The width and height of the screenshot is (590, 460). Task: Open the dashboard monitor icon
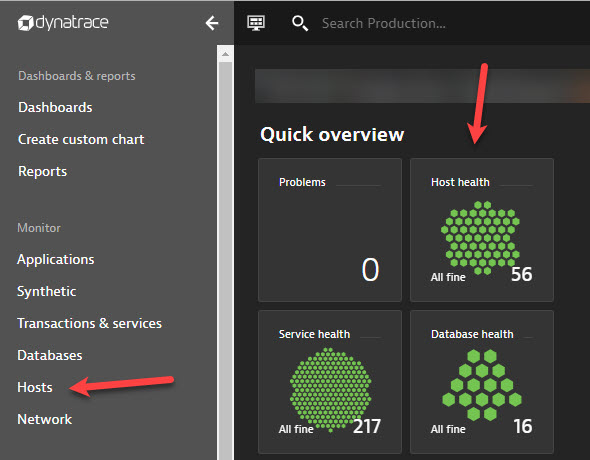click(x=256, y=23)
